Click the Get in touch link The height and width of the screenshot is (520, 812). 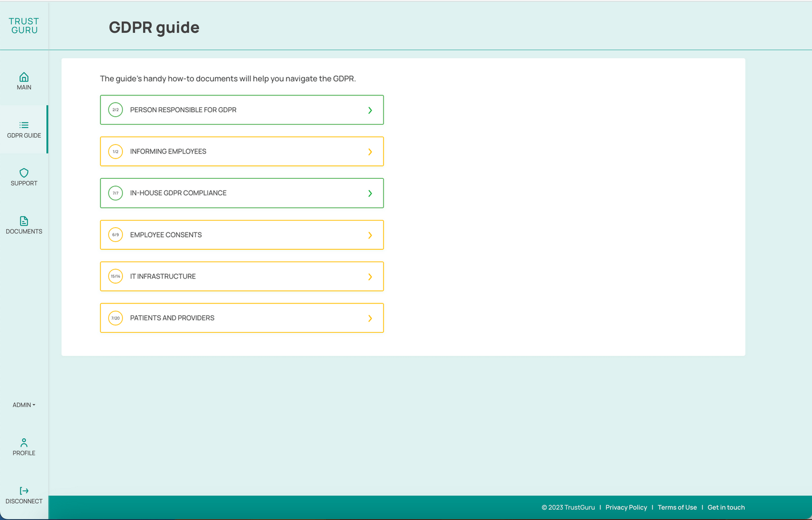[x=726, y=508]
